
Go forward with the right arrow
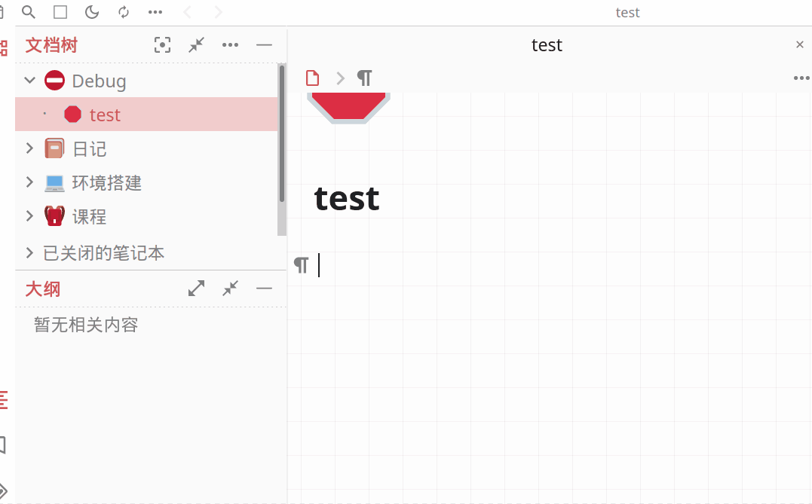click(x=218, y=12)
